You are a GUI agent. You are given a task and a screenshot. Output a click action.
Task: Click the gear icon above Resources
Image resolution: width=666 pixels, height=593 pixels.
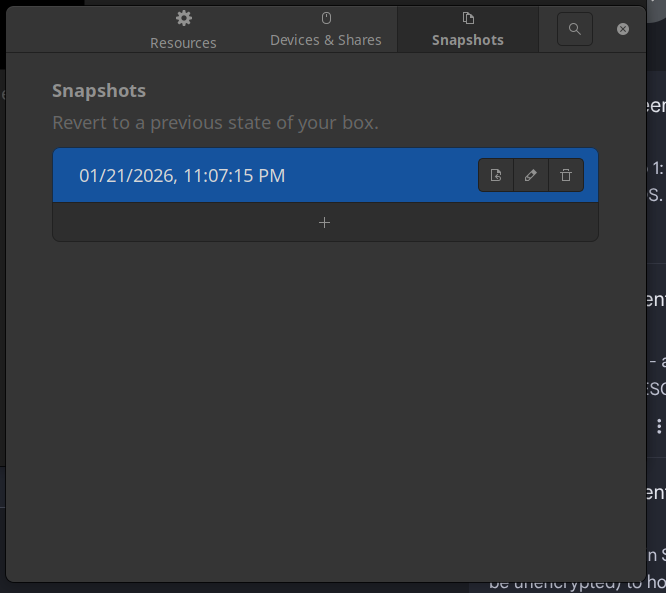click(x=183, y=18)
